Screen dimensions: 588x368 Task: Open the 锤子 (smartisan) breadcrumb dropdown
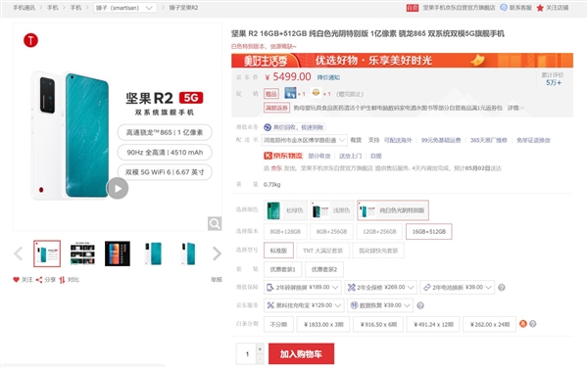(125, 8)
